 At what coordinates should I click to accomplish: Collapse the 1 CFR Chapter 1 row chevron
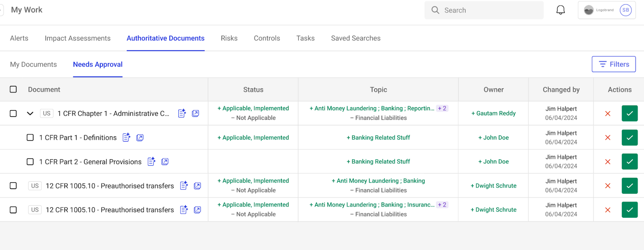tap(30, 114)
